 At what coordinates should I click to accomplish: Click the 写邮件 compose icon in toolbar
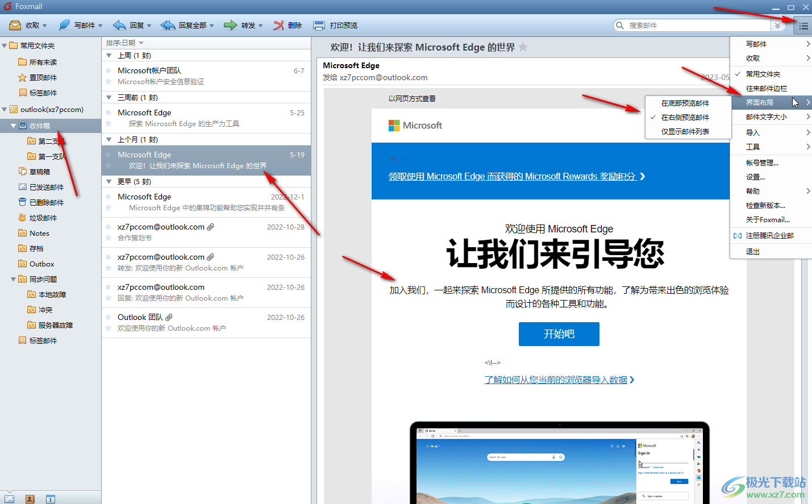tap(64, 26)
